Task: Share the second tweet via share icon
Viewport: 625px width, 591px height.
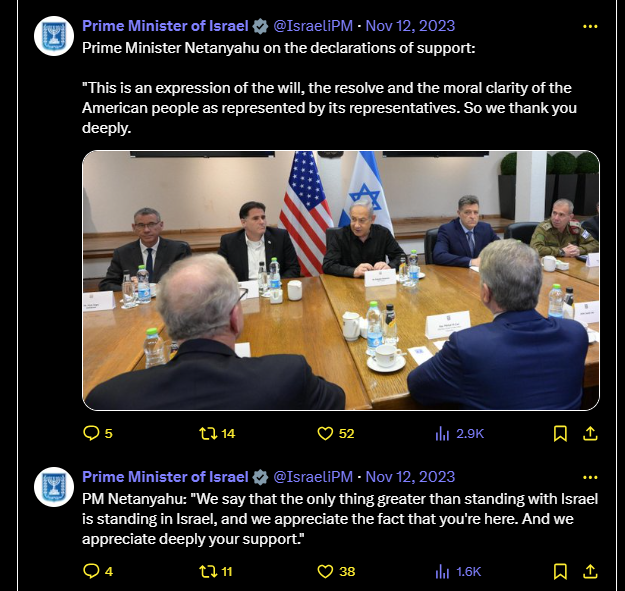Action: (590, 571)
